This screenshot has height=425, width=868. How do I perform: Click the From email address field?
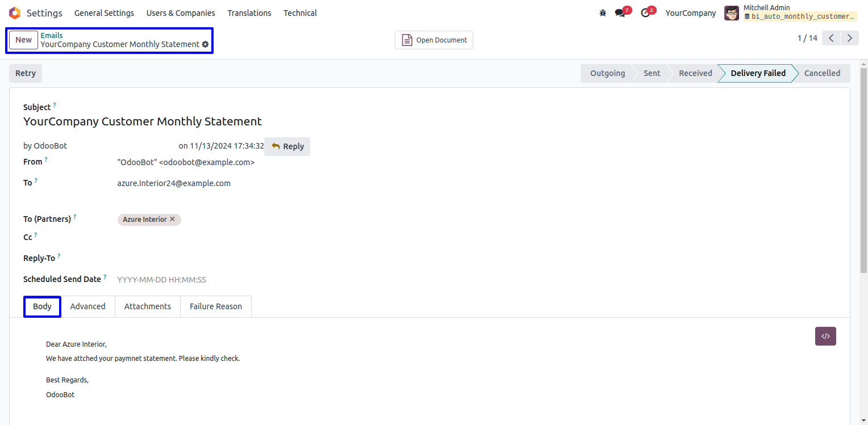coord(186,162)
